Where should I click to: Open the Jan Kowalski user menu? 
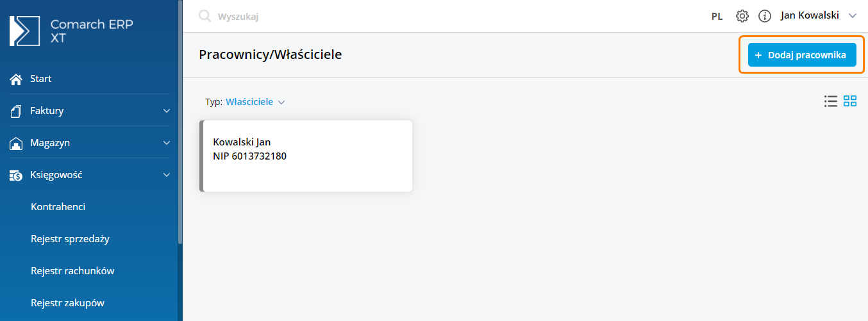click(817, 16)
